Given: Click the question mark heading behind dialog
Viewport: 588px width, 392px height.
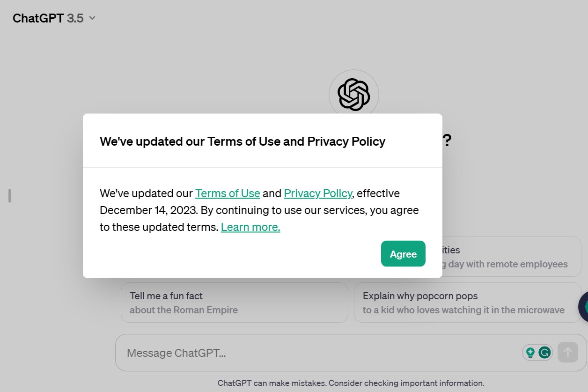Looking at the screenshot, I should pos(447,140).
